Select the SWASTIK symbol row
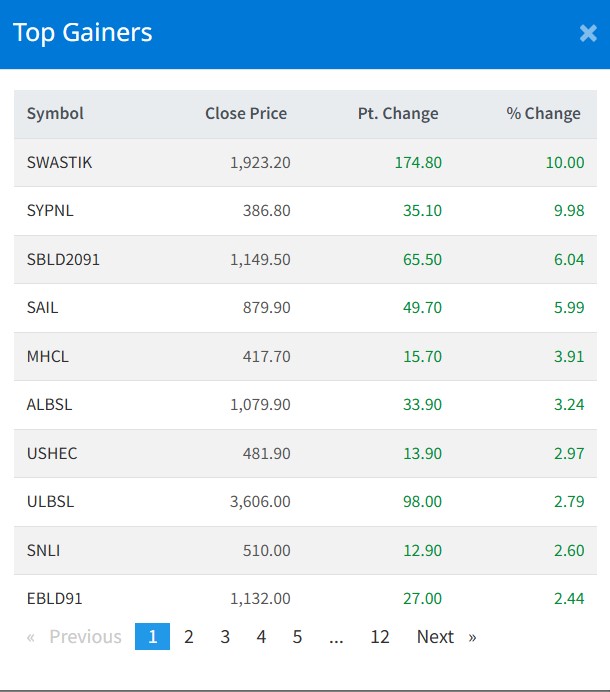The image size is (610, 692). point(59,162)
